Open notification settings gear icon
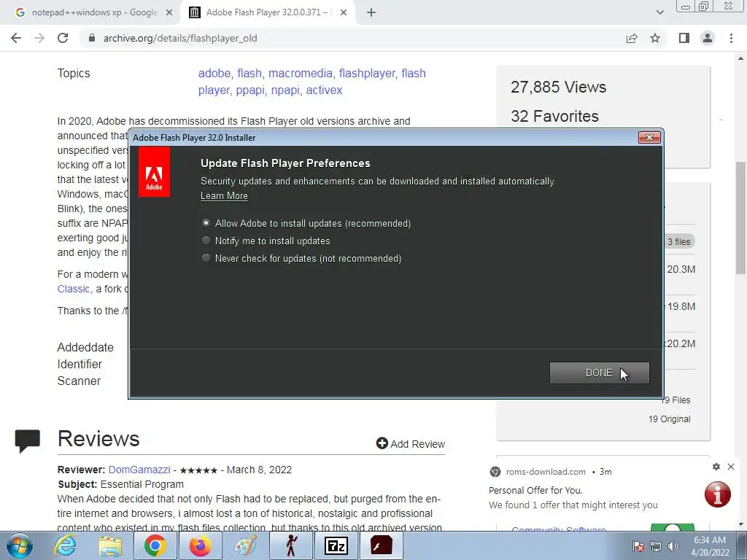 716,467
